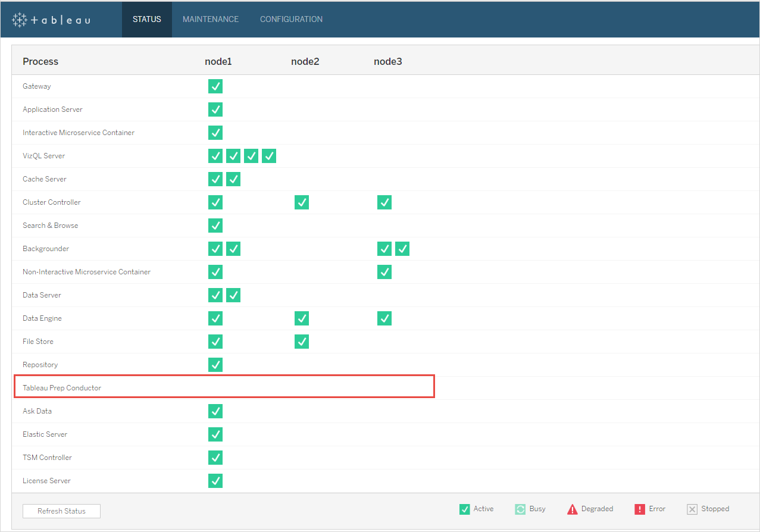The image size is (760, 532).
Task: Click fourth VizQL Server status icon
Action: click(x=269, y=156)
